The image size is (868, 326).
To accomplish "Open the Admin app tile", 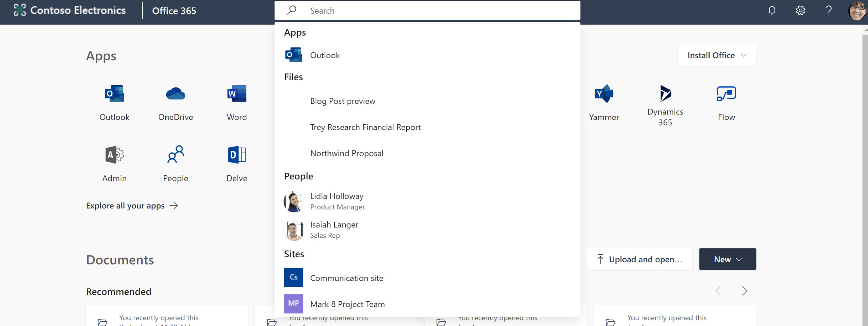I will (x=114, y=164).
